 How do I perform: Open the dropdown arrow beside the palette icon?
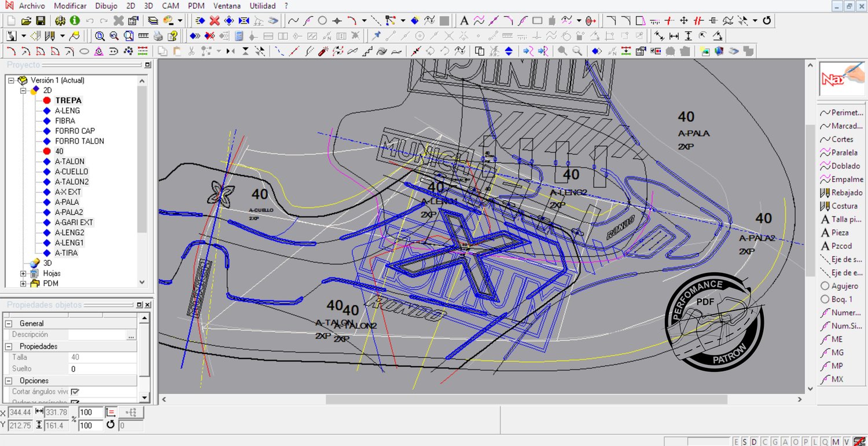(180, 21)
